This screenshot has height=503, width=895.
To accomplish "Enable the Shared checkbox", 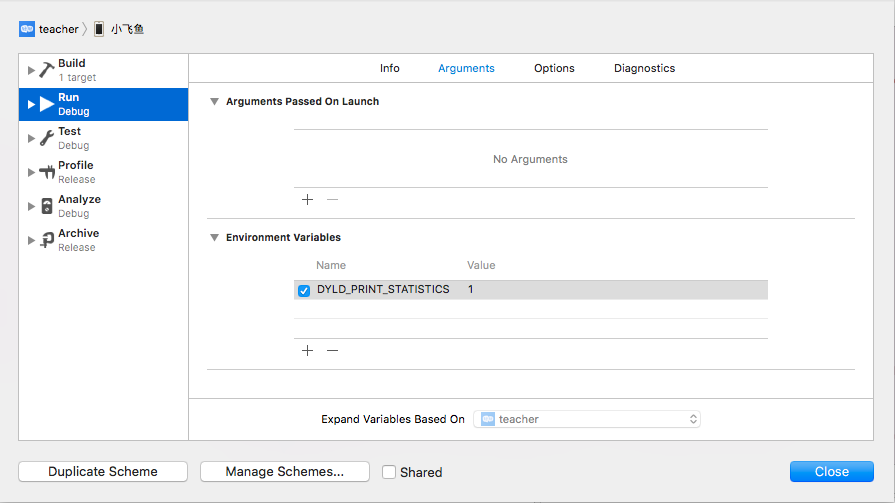I will (389, 472).
